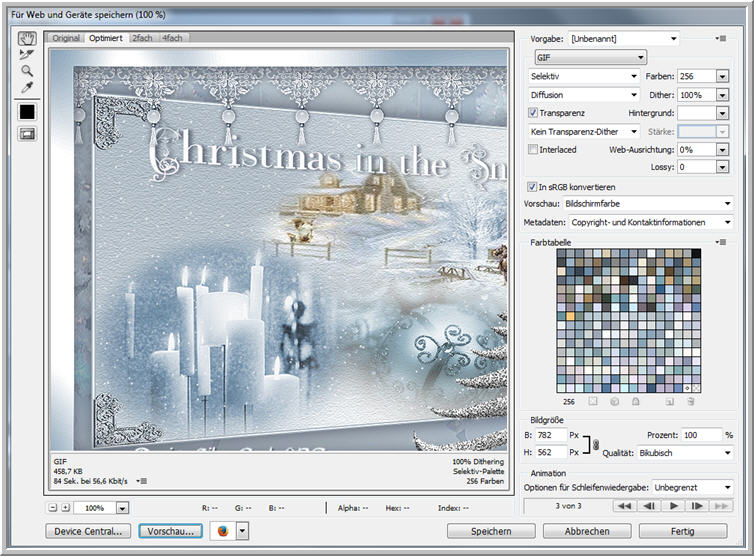Switch to the Original tab
Image resolution: width=754 pixels, height=556 pixels.
click(x=66, y=38)
